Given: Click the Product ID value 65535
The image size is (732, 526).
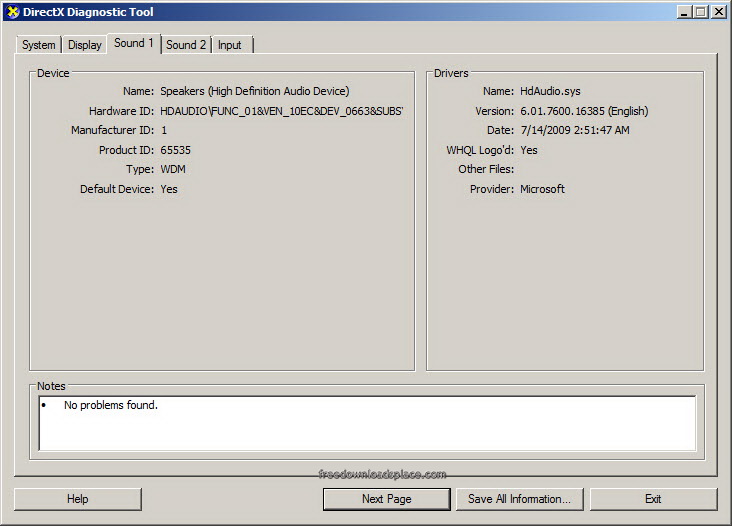Looking at the screenshot, I should click(x=175, y=150).
